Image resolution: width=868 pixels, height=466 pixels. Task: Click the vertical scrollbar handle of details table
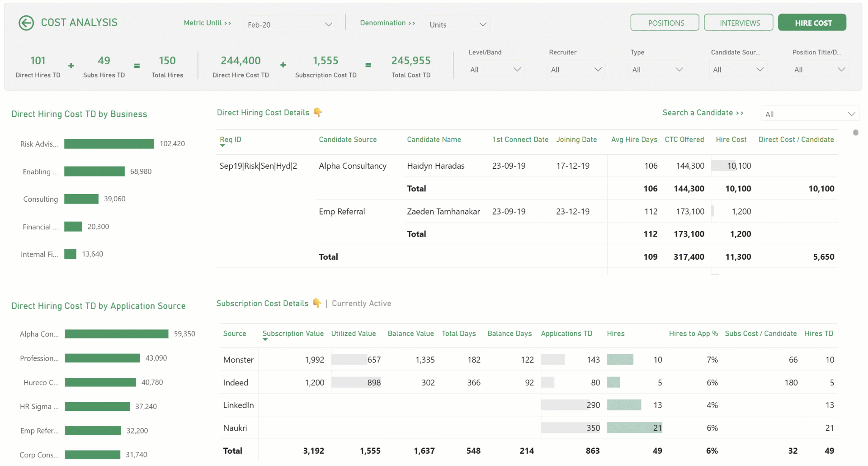[855, 133]
